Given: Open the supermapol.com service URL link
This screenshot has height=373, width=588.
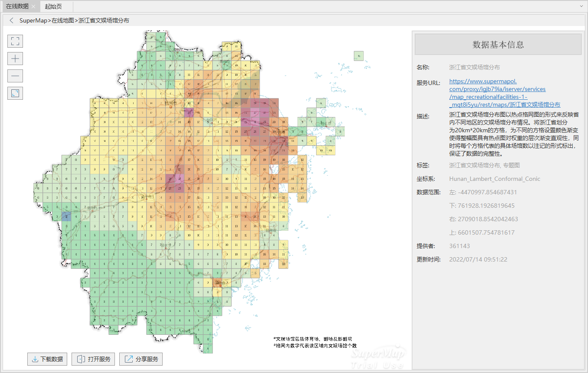Looking at the screenshot, I should [x=504, y=93].
